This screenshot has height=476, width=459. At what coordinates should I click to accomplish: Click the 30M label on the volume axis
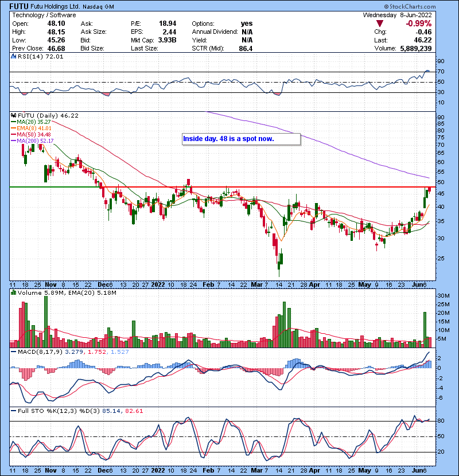point(443,296)
